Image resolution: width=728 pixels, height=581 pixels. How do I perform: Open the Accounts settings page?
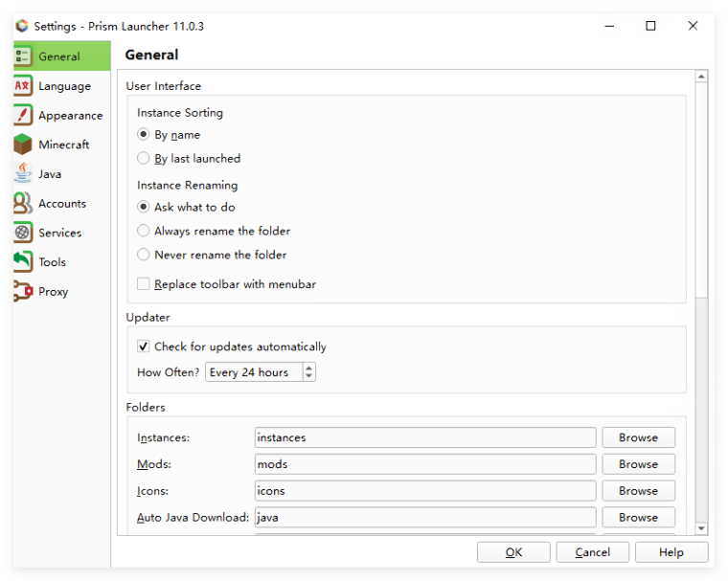point(61,203)
